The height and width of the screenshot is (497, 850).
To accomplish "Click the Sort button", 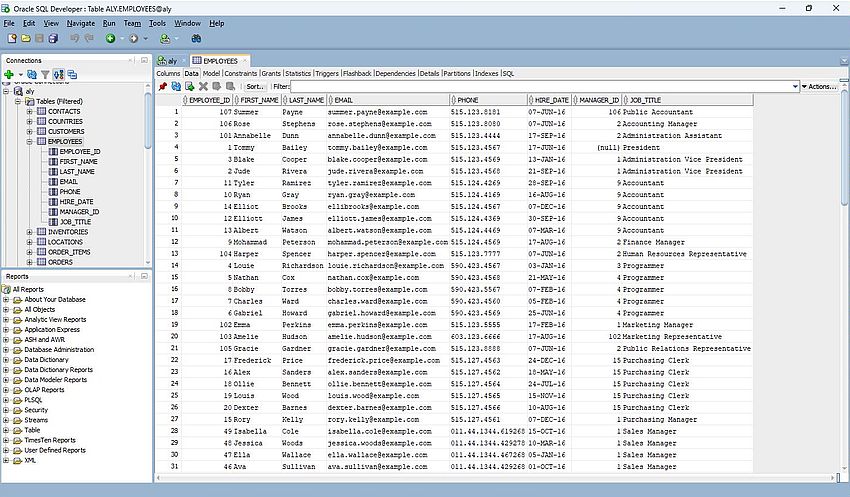I will coord(254,87).
